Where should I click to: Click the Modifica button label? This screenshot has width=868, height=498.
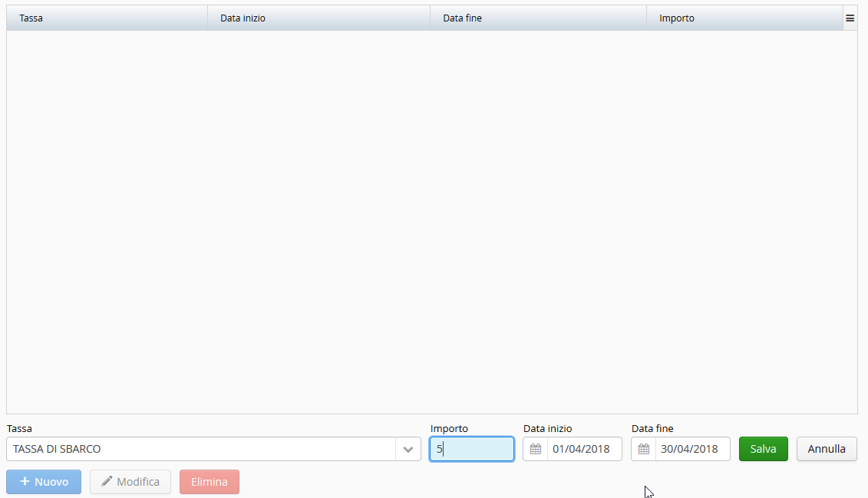(x=138, y=482)
